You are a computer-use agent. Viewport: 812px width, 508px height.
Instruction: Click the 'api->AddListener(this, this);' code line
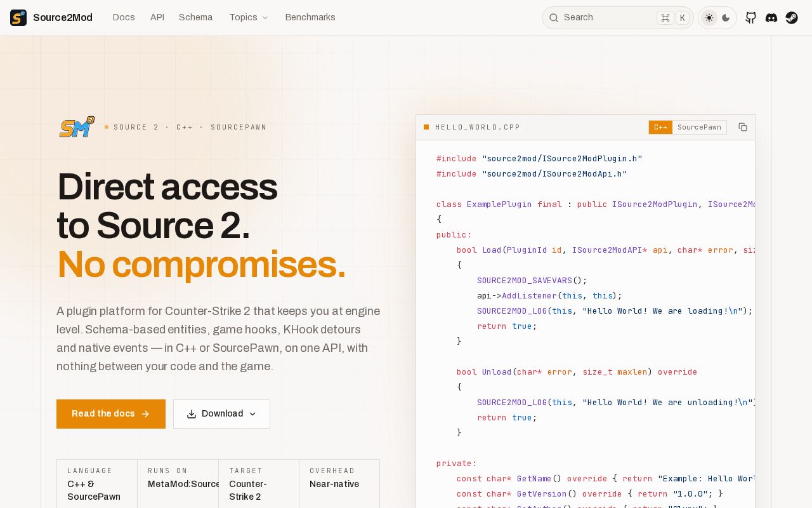549,296
